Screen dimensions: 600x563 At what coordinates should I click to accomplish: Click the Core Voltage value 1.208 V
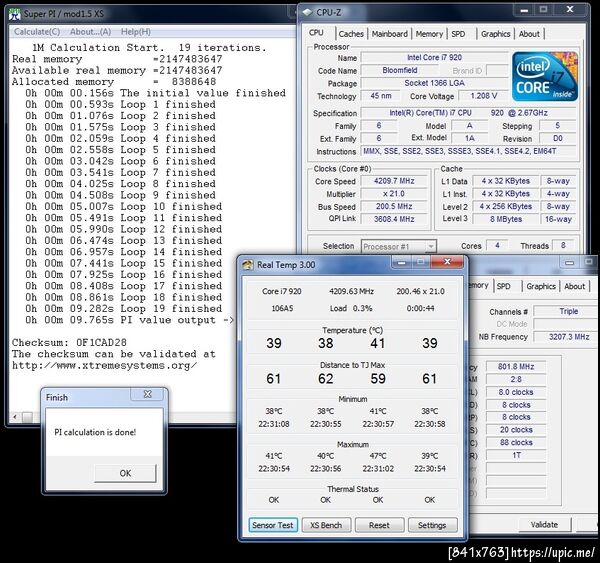coord(484,96)
